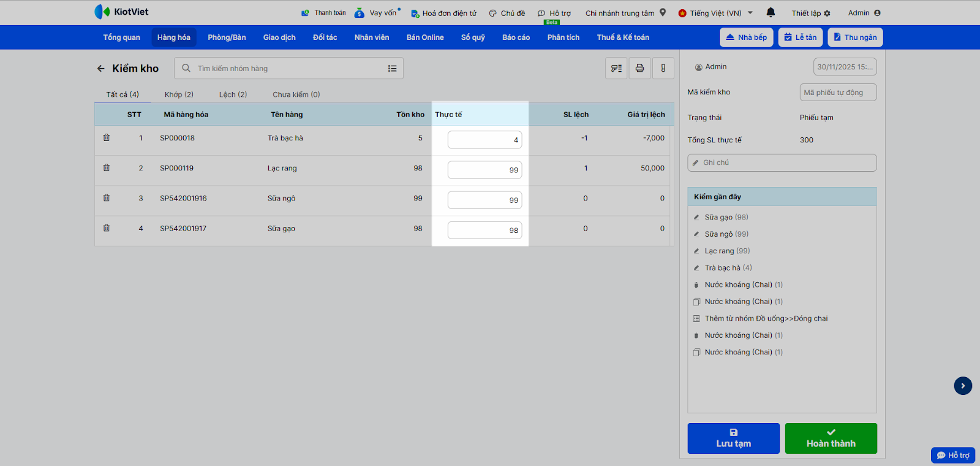
Task: Open the Phân tích menu
Action: 563,37
